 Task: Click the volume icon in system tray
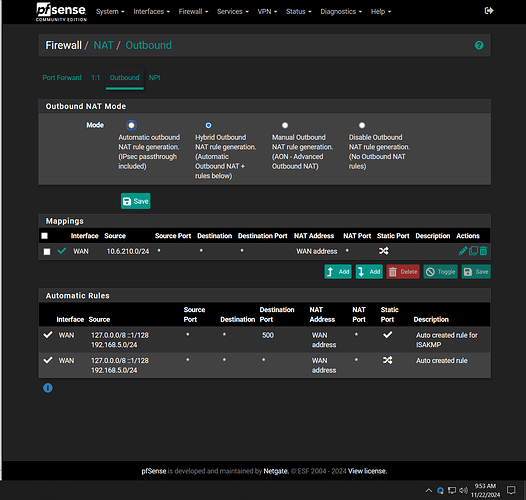(x=463, y=491)
